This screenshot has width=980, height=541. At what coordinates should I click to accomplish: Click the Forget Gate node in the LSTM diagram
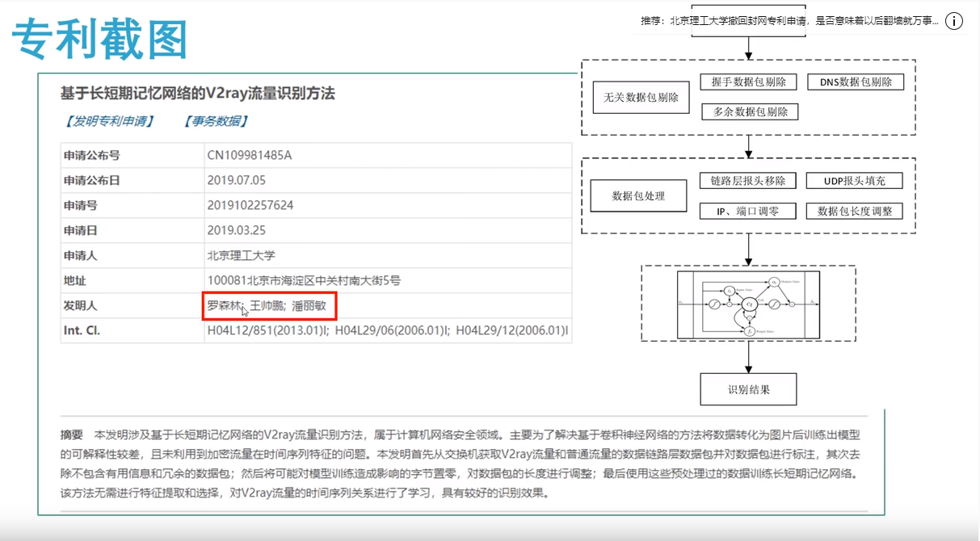749,332
